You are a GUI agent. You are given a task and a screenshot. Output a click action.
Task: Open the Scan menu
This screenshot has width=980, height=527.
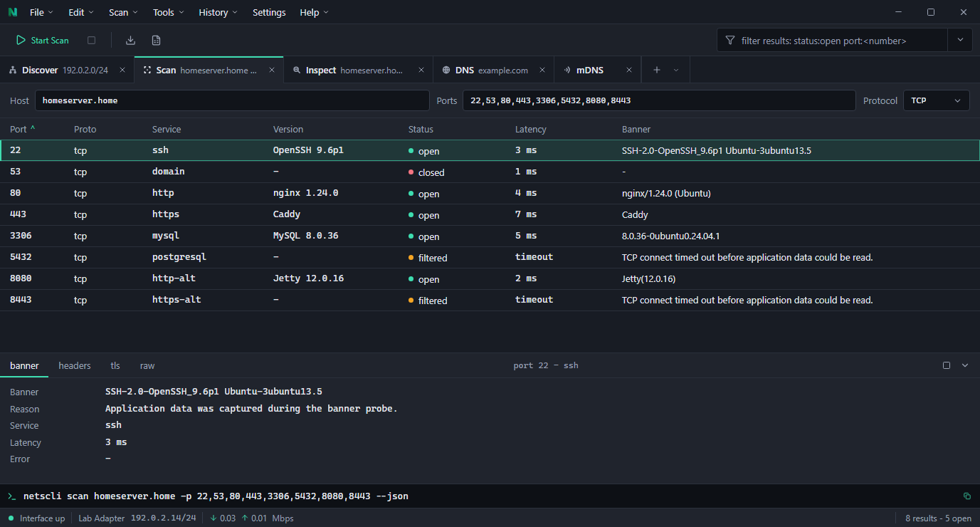123,12
